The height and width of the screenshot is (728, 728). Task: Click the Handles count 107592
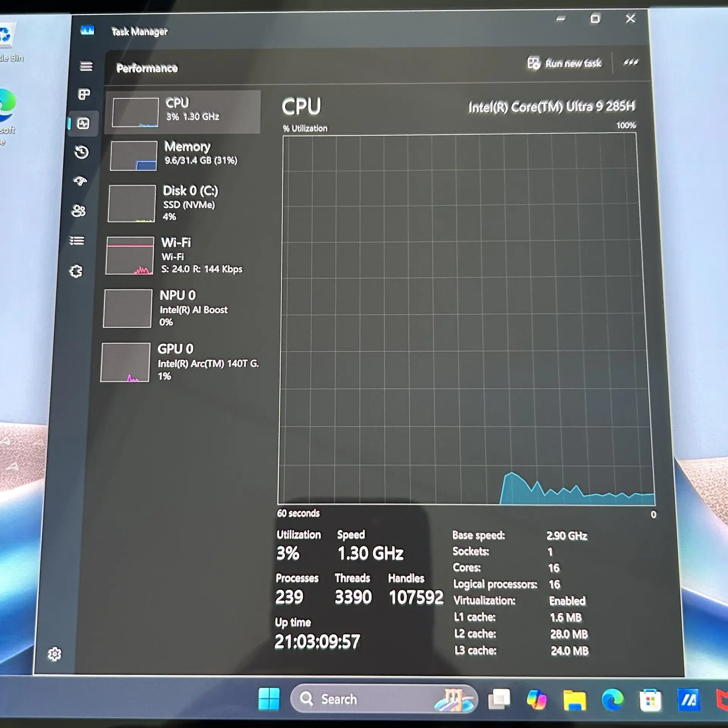[x=416, y=597]
